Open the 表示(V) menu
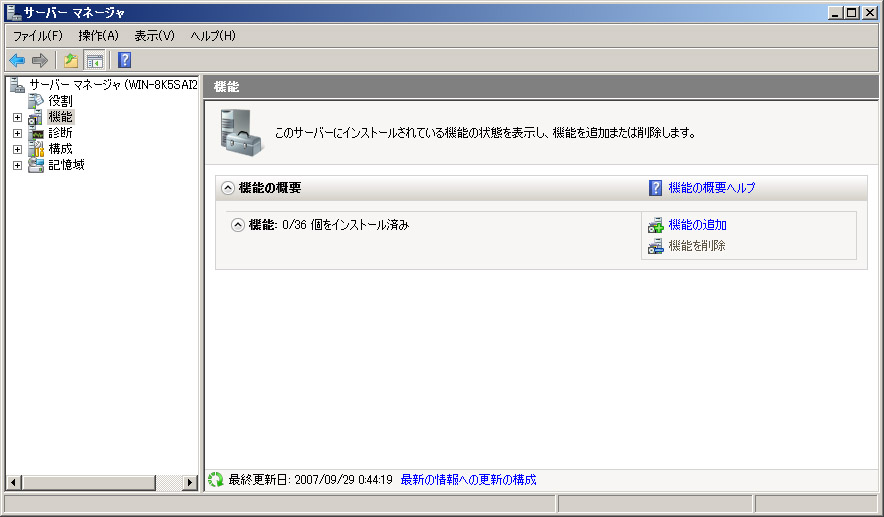This screenshot has width=884, height=517. pos(154,36)
